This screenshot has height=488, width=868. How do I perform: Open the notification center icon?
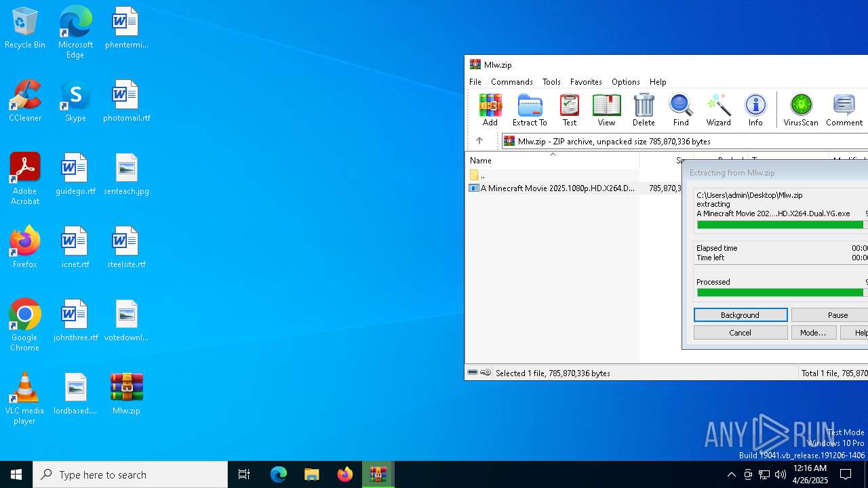point(846,474)
